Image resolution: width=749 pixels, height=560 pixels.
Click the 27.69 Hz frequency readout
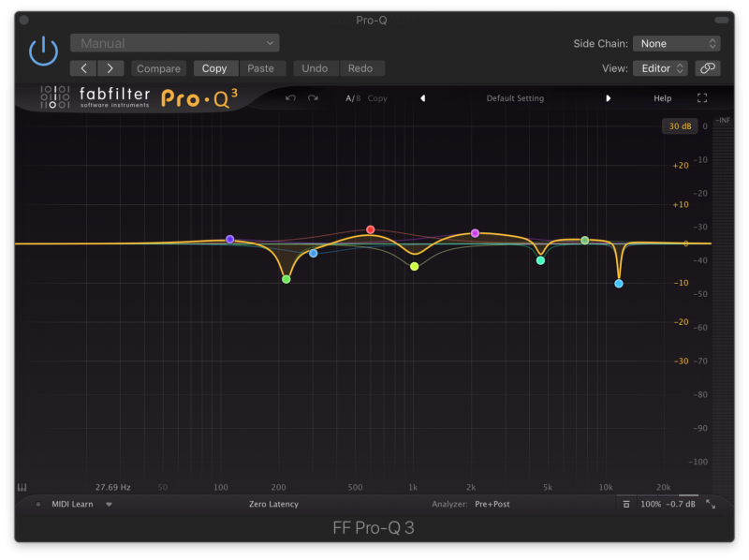click(112, 487)
